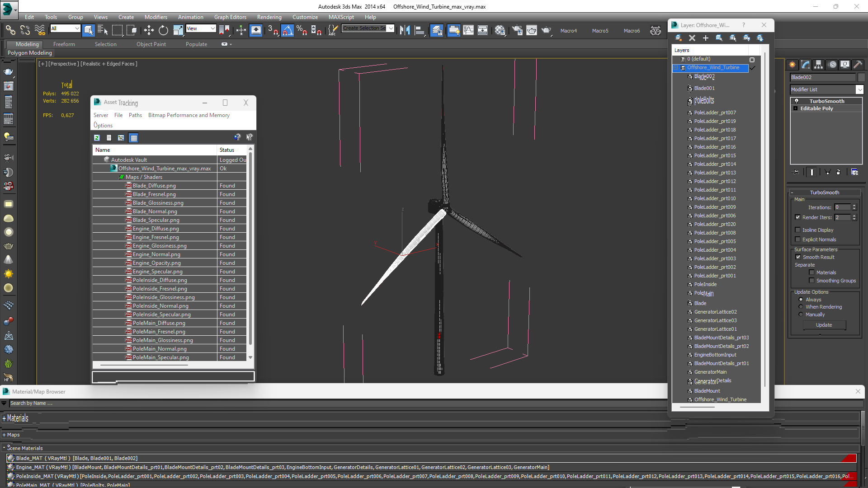
Task: Enable Explicit Normals checkbox
Action: coord(798,239)
